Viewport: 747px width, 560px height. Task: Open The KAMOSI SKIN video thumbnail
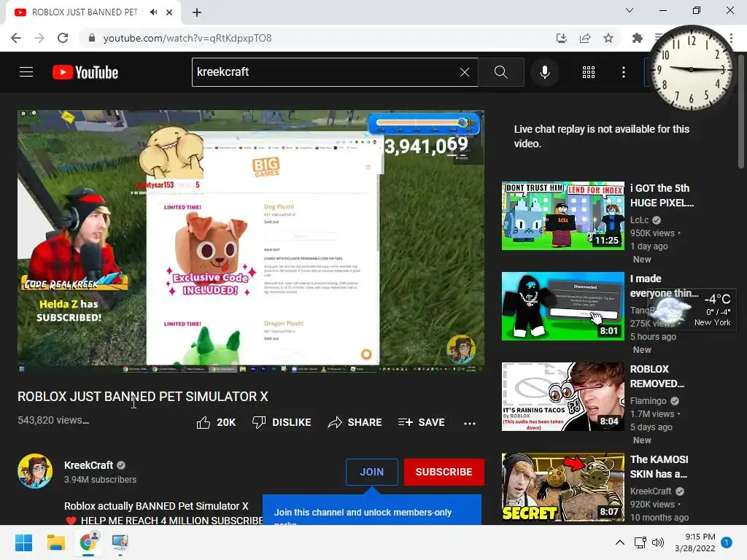coord(562,487)
